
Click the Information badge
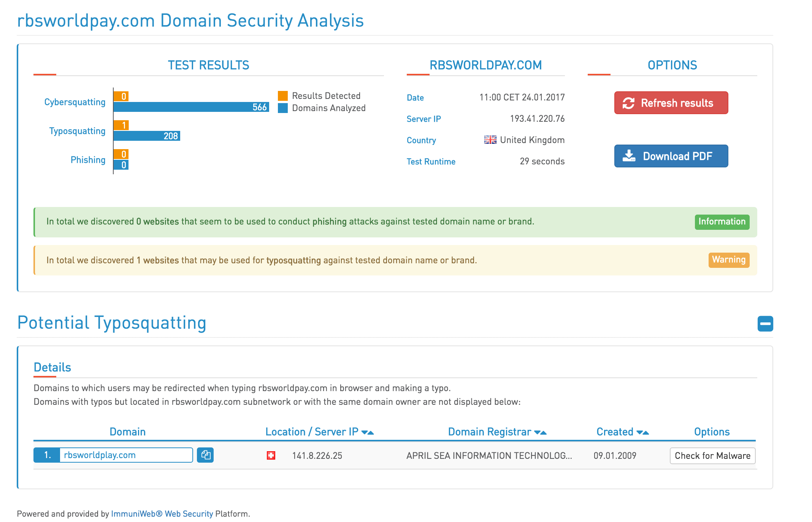pos(722,222)
